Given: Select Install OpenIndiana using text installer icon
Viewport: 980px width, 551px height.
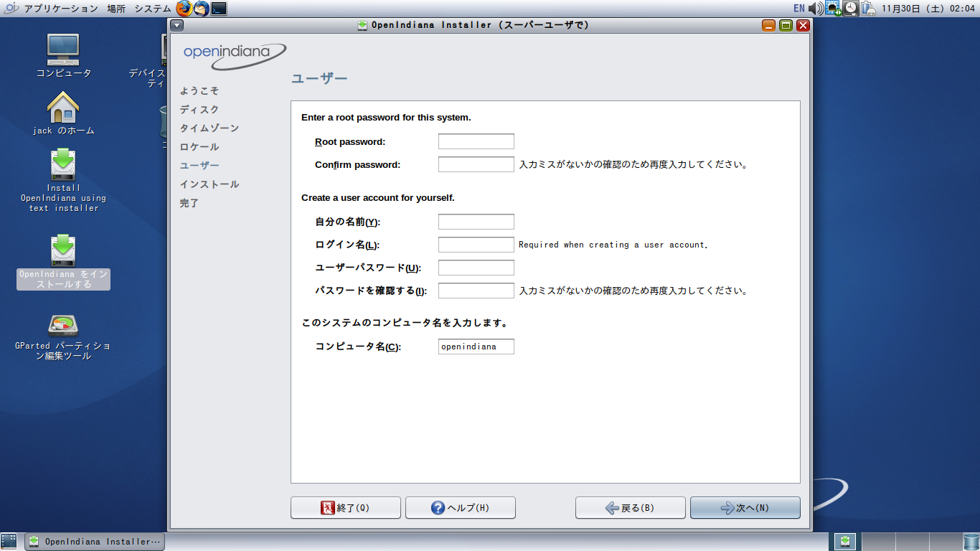Looking at the screenshot, I should [63, 180].
